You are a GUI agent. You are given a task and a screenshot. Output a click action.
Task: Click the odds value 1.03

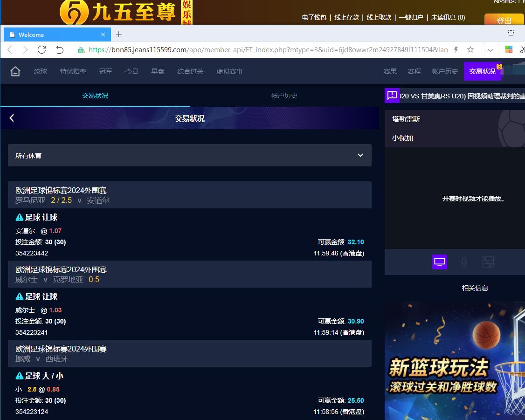55,310
